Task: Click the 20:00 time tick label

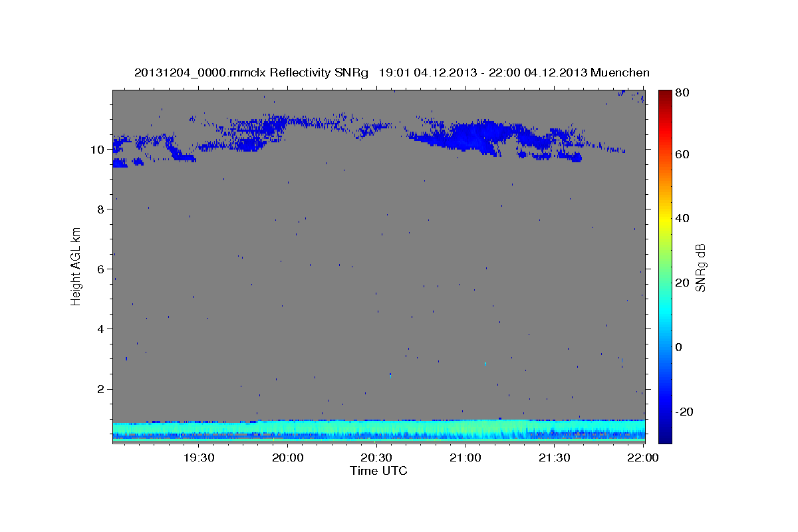Action: coord(288,458)
